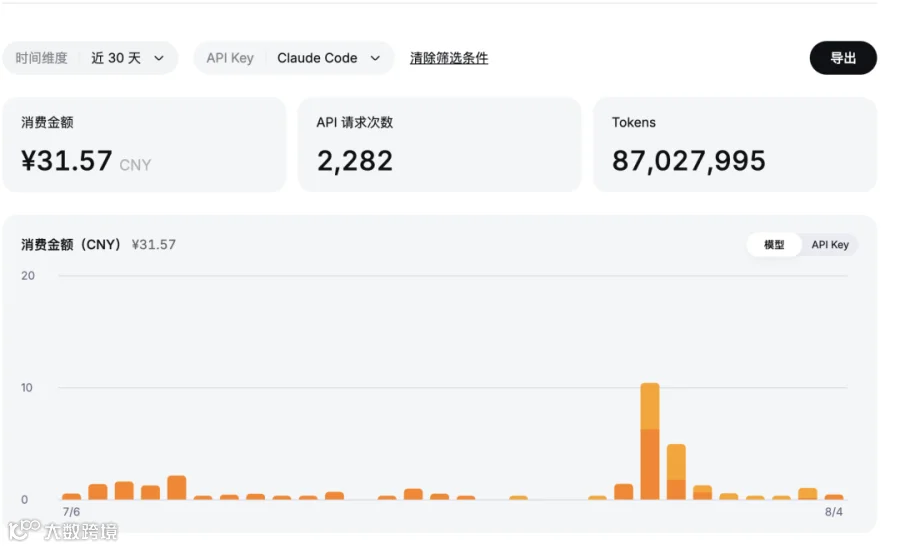Click the 8/4 axis date label
The height and width of the screenshot is (548, 900).
(x=834, y=512)
